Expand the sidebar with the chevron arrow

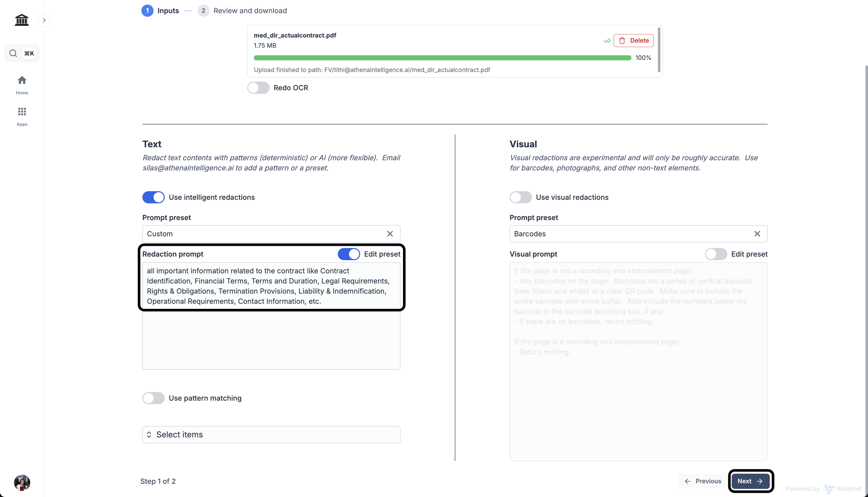44,20
